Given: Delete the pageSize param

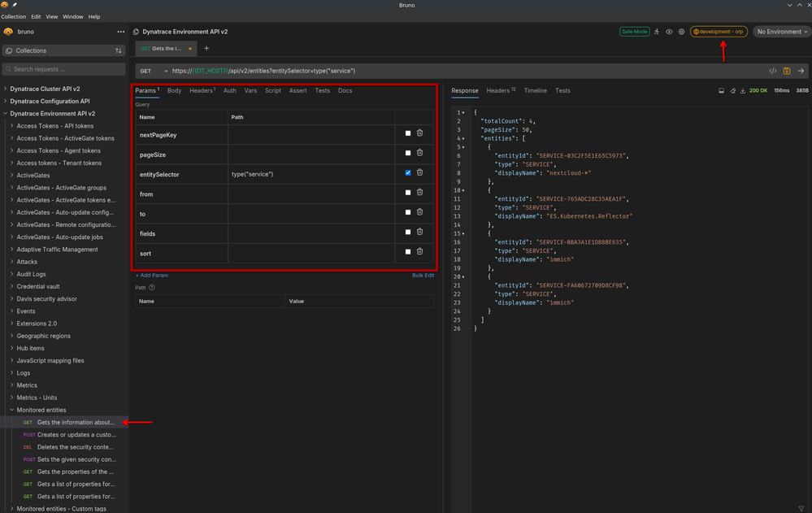Looking at the screenshot, I should (420, 153).
